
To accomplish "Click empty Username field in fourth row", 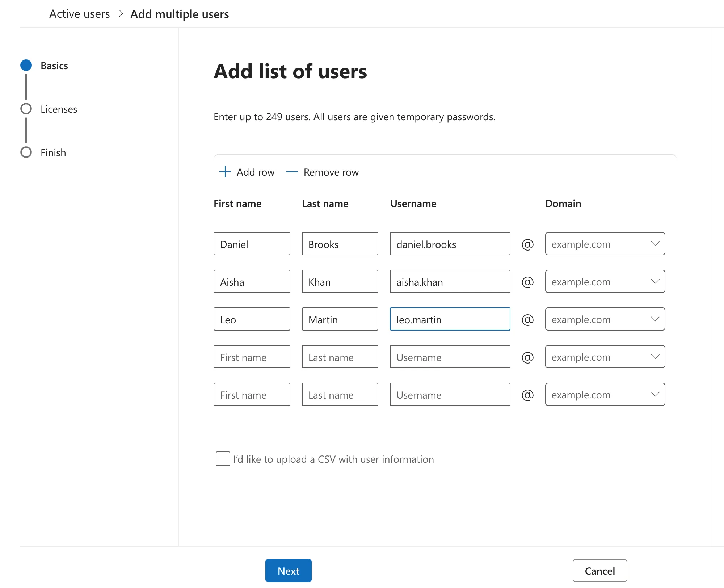I will coord(450,357).
